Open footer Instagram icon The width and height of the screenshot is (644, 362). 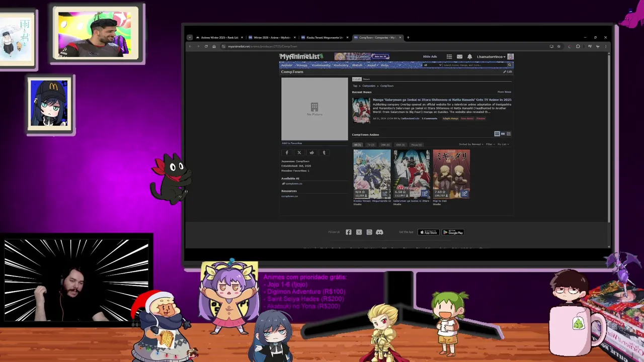pyautogui.click(x=369, y=232)
